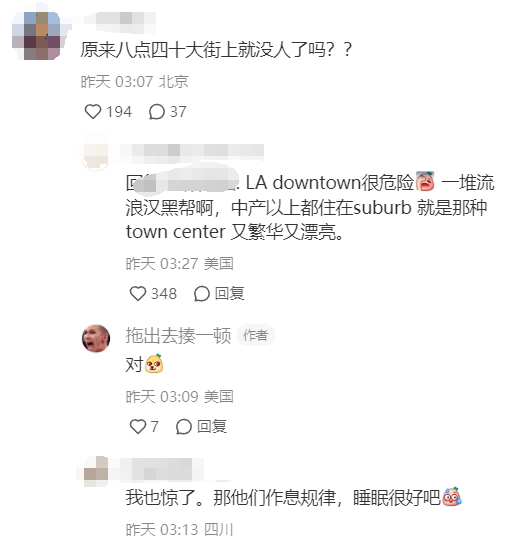Like the author's reply with 7 likes
Screen dimensions: 526x544
tap(138, 426)
